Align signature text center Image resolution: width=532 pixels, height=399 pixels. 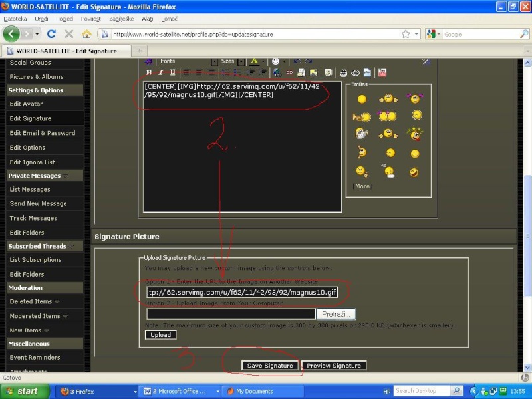pyautogui.click(x=199, y=72)
